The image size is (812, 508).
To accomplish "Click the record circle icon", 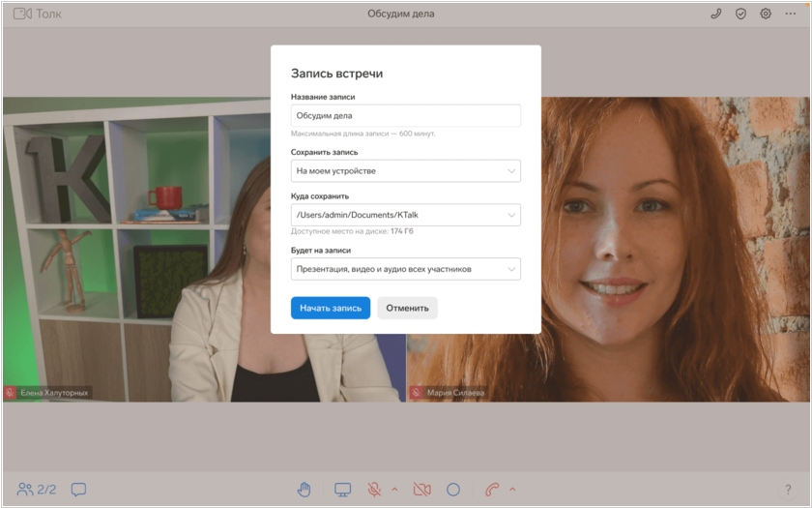I will point(453,489).
